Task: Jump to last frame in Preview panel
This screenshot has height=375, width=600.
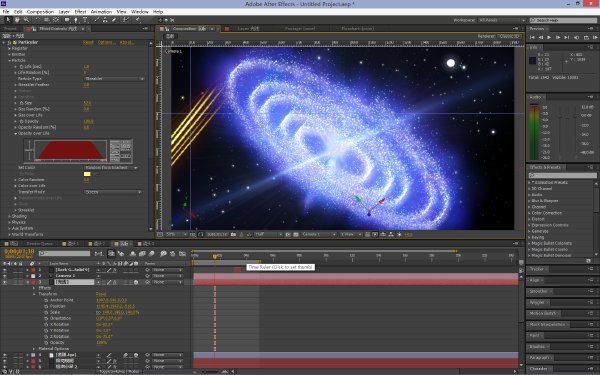Action: point(567,38)
